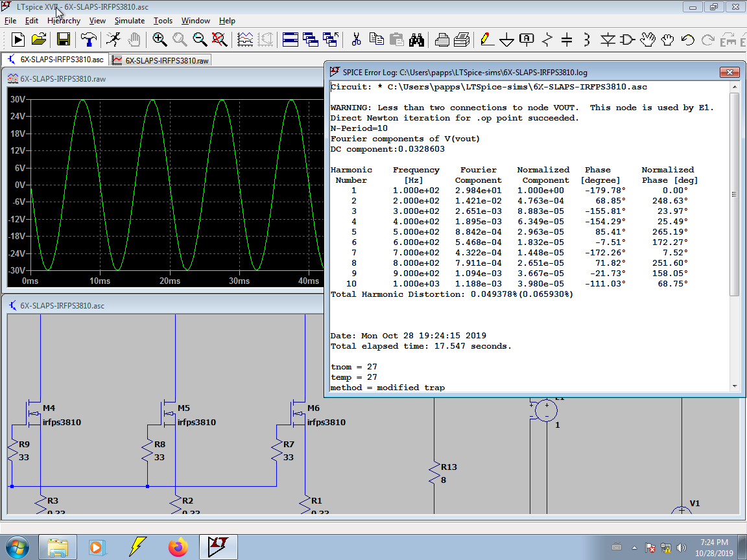The image size is (747, 560).
Task: Click the Pick Visible Traces icon
Action: coord(245,40)
